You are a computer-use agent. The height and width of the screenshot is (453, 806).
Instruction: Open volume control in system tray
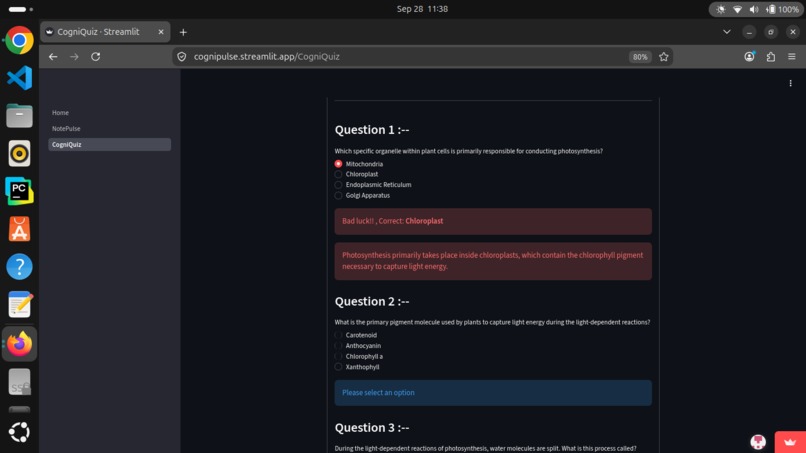(754, 9)
